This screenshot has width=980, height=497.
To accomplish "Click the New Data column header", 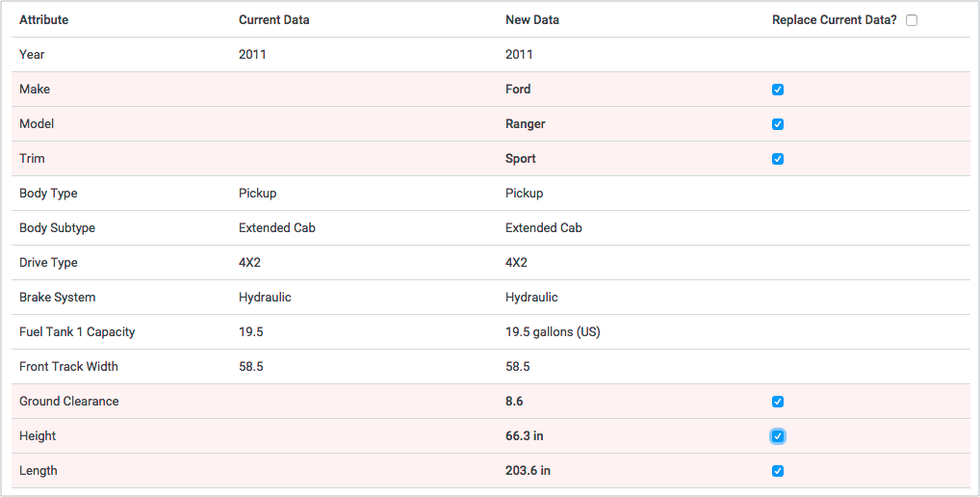I will (x=531, y=20).
